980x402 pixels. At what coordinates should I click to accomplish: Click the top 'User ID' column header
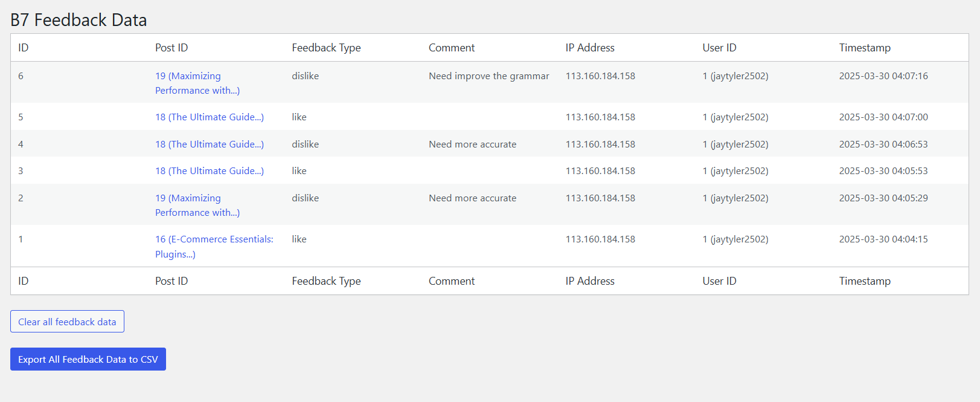coord(719,48)
